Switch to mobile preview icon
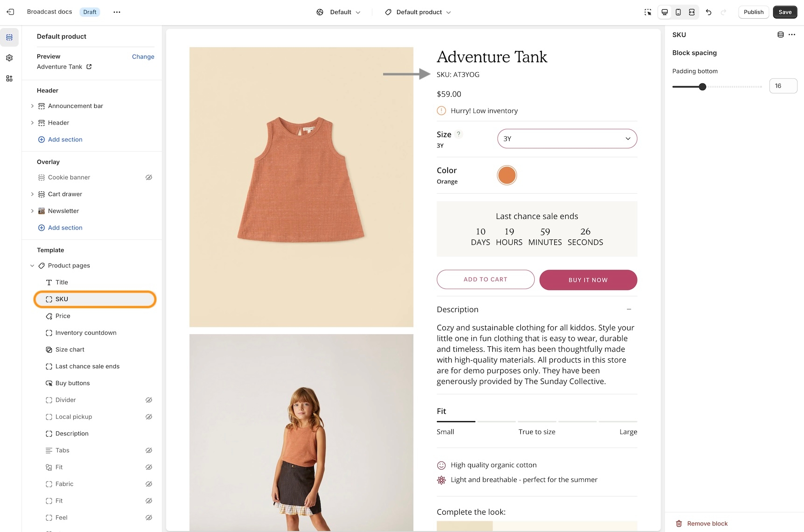This screenshot has width=804, height=532. 678,12
